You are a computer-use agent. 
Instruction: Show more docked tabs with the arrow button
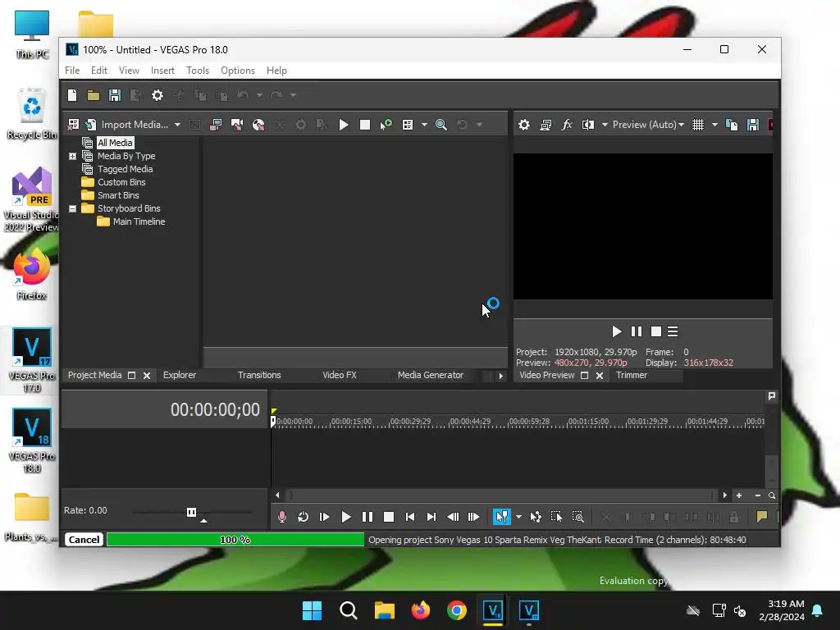pos(501,376)
